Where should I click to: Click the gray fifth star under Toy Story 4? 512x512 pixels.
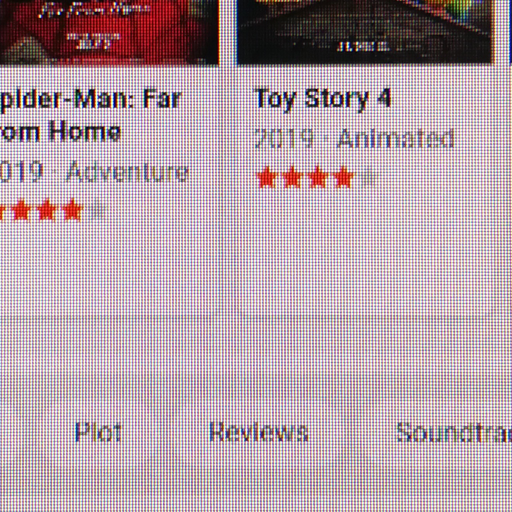[x=368, y=178]
